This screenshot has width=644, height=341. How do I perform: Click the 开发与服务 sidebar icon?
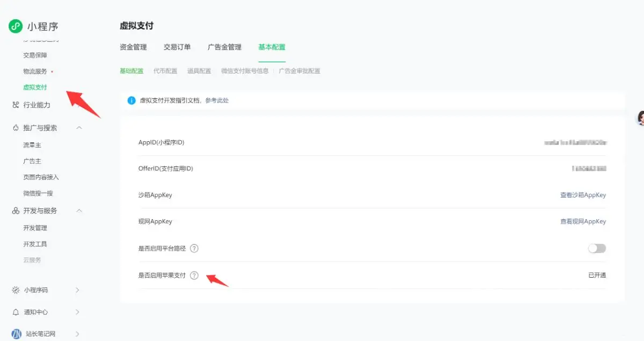(x=14, y=211)
